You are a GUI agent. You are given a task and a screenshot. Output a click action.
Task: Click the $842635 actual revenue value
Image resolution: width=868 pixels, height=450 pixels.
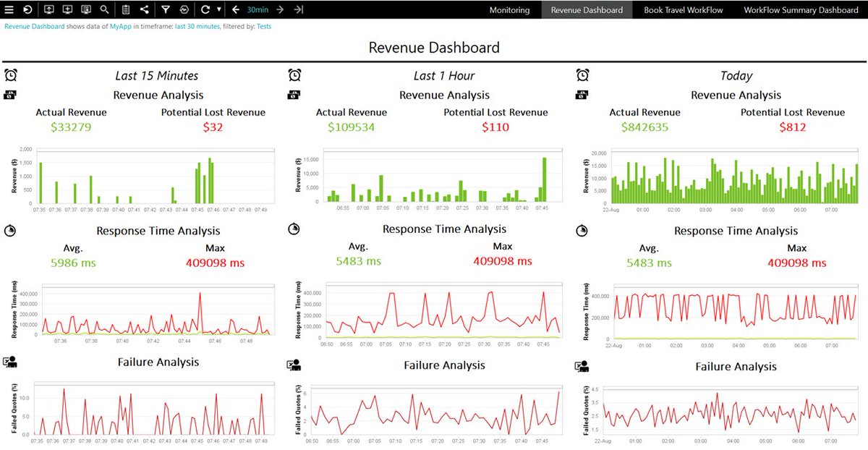(644, 127)
